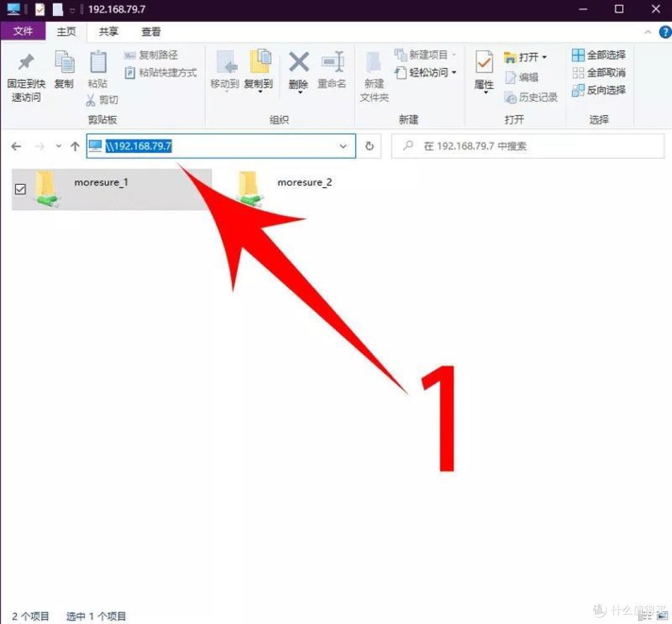The width and height of the screenshot is (672, 624).
Task: Open the recent locations dropdown arrow
Action: click(58, 147)
